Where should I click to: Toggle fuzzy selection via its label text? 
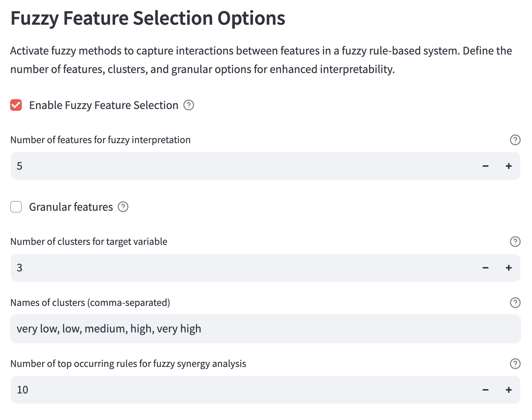point(103,105)
